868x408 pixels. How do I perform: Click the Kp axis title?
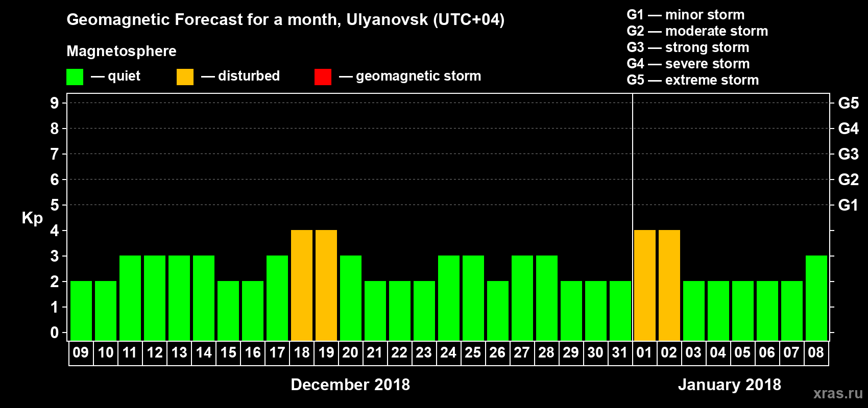pos(32,218)
